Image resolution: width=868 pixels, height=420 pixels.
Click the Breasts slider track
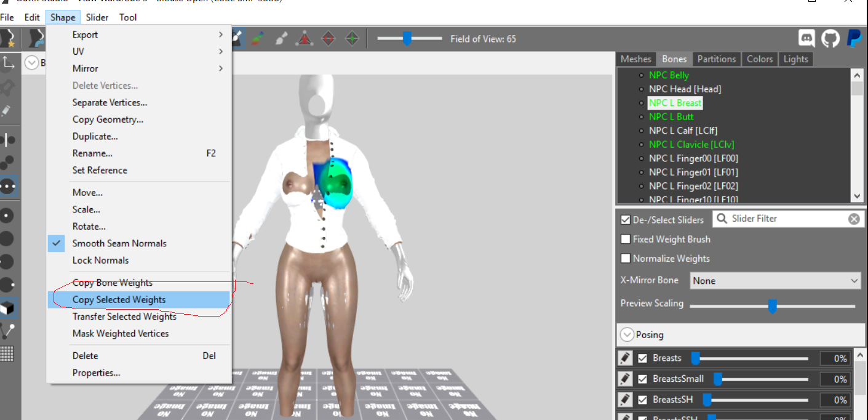click(x=750, y=358)
